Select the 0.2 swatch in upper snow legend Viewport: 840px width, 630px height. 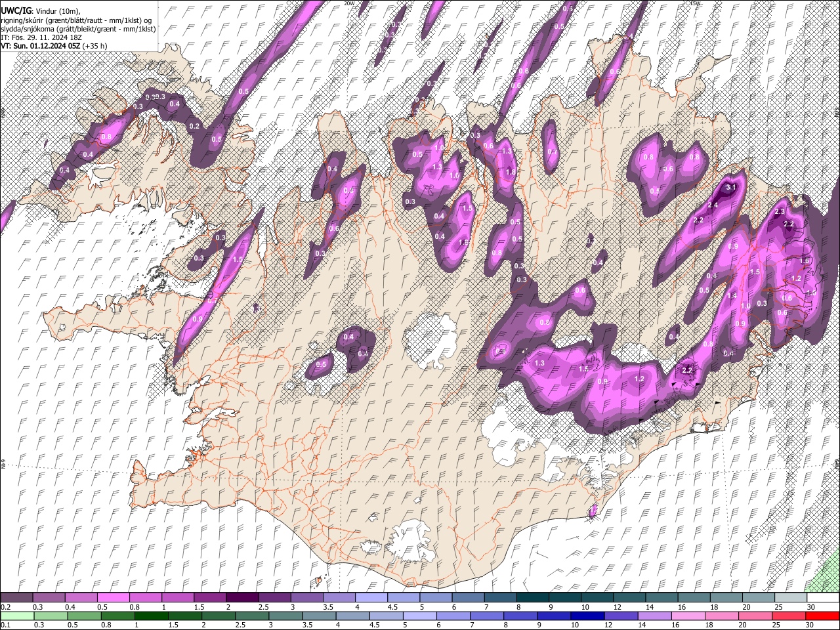tap(17, 597)
